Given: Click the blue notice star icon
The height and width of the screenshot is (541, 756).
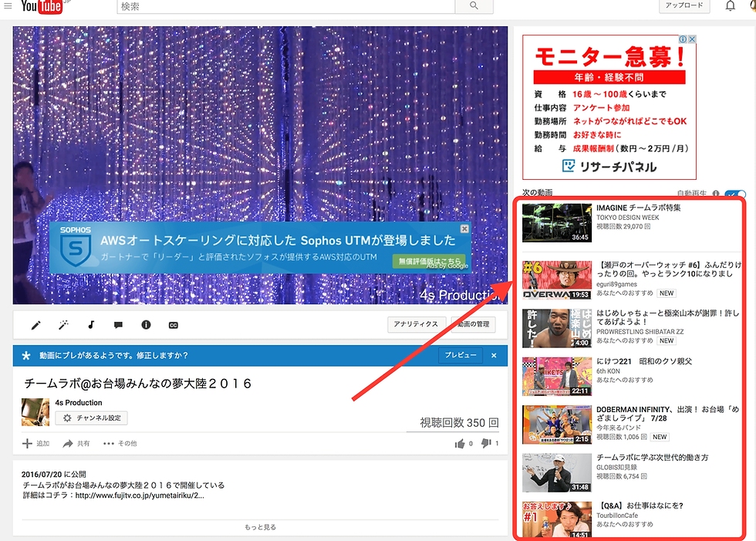Looking at the screenshot, I should 26,355.
